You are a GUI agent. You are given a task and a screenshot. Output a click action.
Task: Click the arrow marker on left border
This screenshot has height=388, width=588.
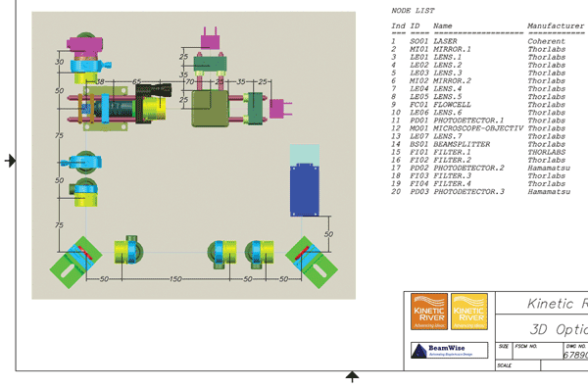point(11,161)
